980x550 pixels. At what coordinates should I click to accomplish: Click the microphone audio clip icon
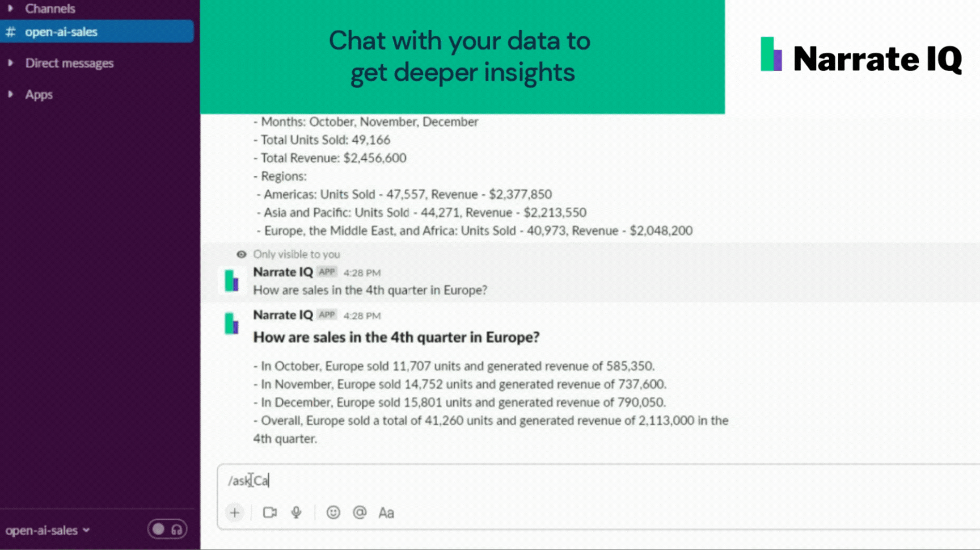point(296,513)
